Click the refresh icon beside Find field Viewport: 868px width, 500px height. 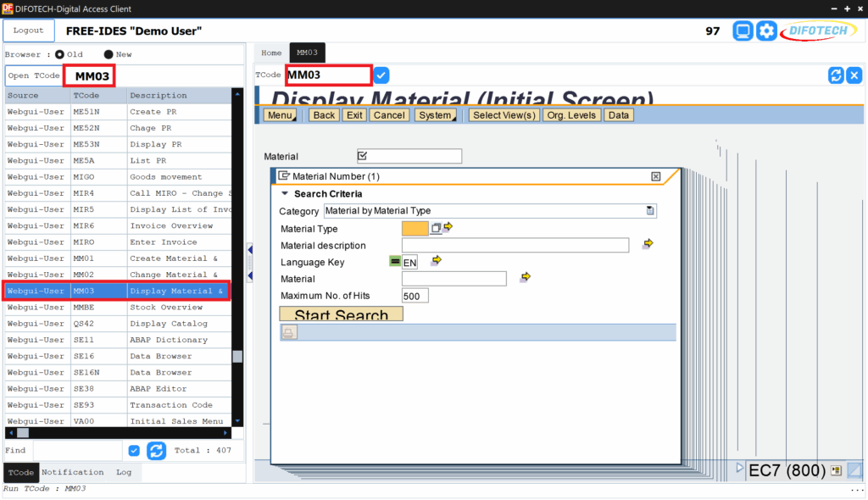click(x=156, y=451)
